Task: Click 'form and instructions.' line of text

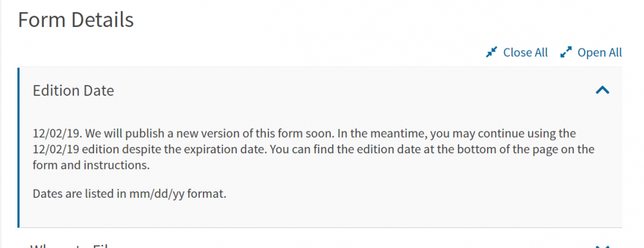Action: pyautogui.click(x=91, y=165)
